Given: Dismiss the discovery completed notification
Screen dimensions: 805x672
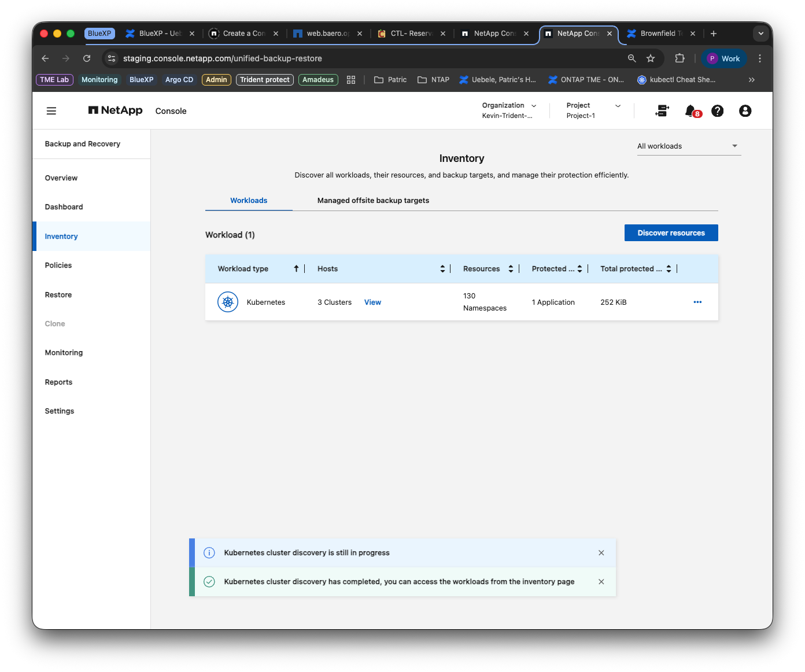Looking at the screenshot, I should click(601, 582).
